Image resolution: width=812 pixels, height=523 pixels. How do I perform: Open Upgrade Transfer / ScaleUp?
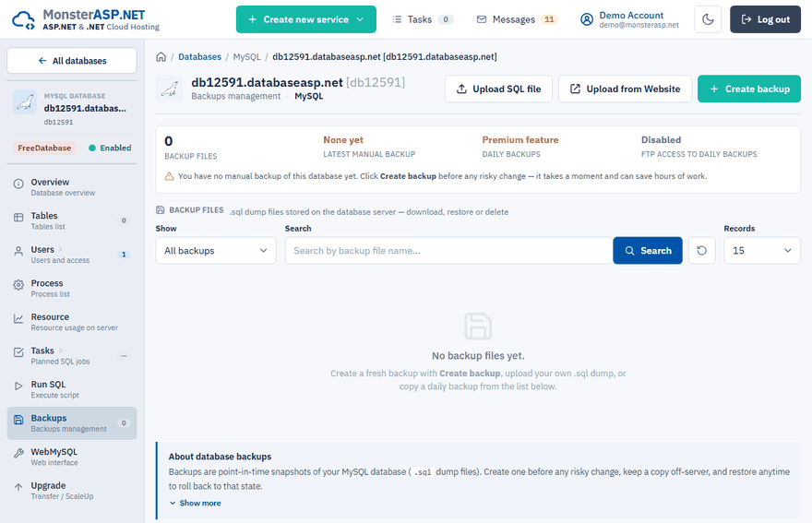click(x=72, y=491)
